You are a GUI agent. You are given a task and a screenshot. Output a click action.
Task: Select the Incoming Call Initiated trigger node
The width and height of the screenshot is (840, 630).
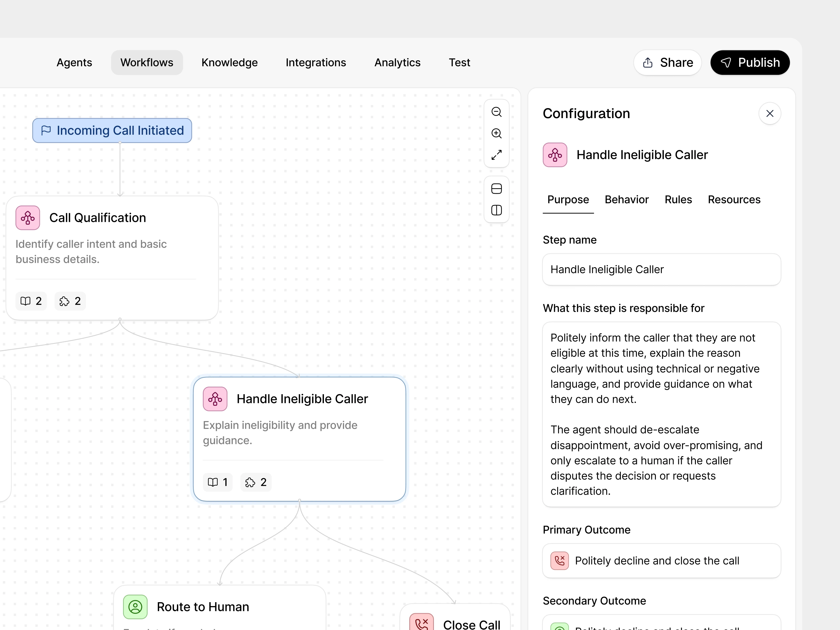(112, 131)
